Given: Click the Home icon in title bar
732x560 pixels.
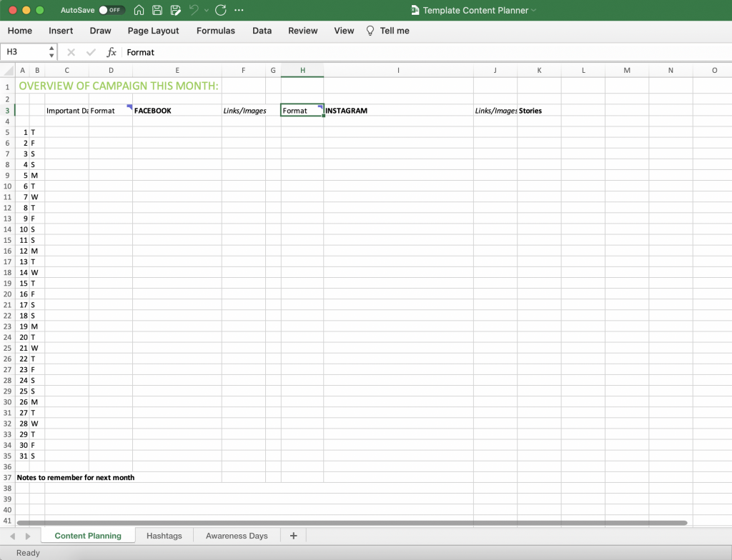Looking at the screenshot, I should [139, 10].
